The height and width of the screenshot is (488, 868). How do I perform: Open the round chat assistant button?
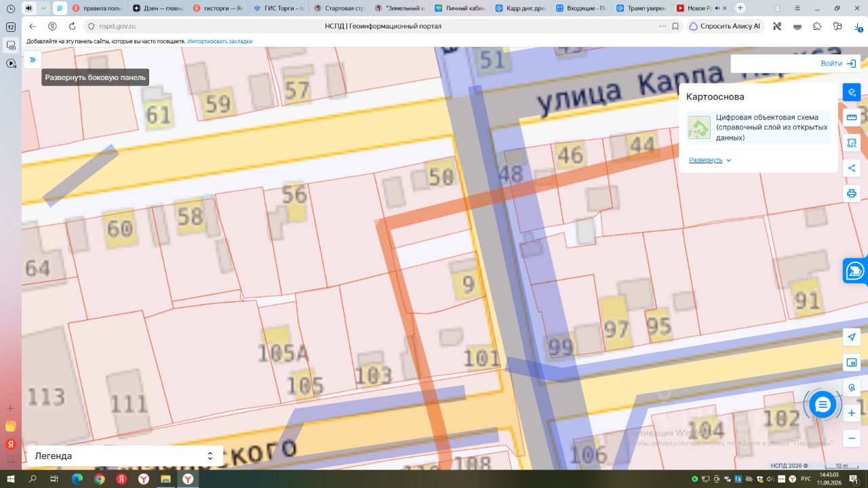823,405
